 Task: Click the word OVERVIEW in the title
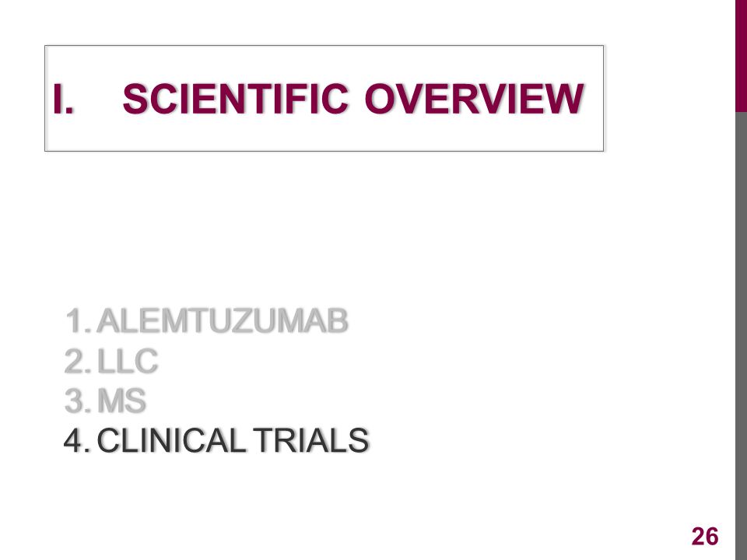point(474,99)
